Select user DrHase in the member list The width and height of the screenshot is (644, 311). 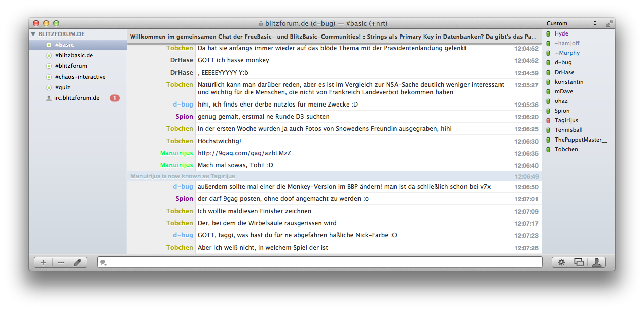tap(564, 72)
